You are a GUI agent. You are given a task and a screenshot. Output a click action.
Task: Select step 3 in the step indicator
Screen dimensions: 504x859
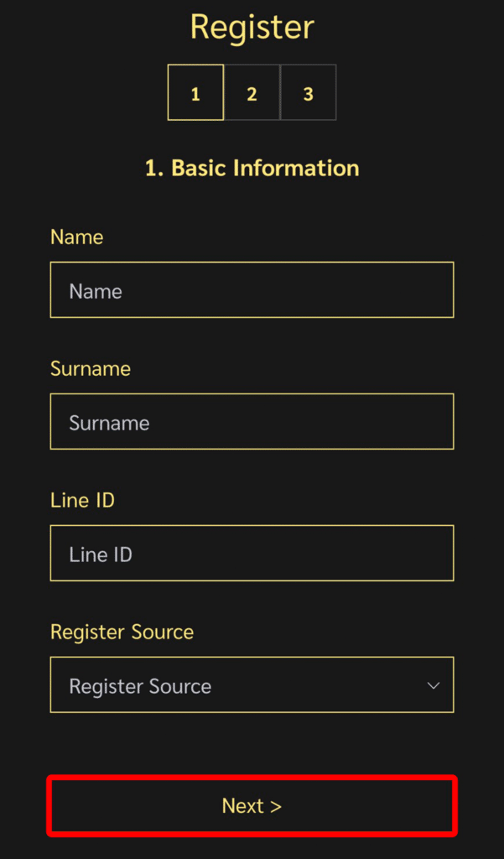[x=308, y=92]
